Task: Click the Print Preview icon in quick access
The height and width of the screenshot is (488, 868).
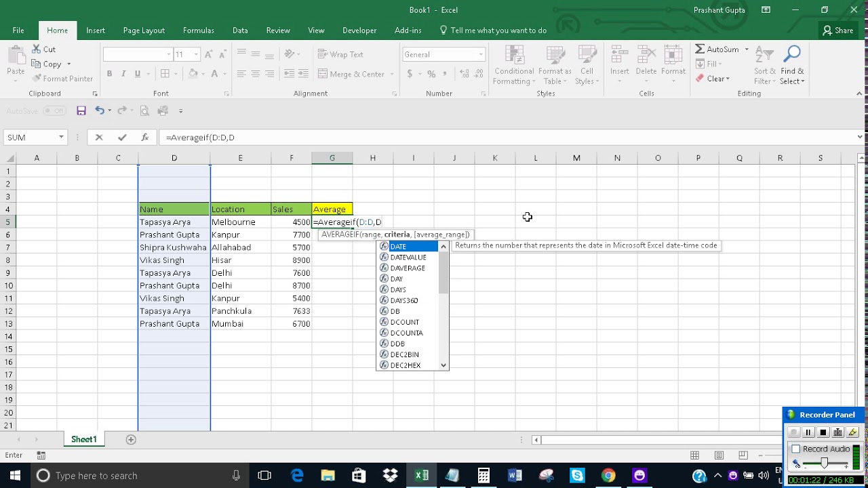Action: [144, 110]
